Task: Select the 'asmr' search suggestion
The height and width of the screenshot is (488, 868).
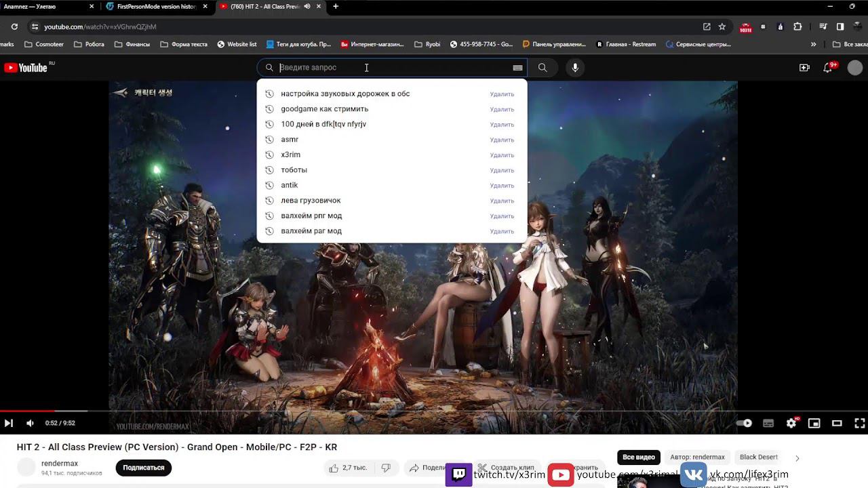Action: [392, 139]
